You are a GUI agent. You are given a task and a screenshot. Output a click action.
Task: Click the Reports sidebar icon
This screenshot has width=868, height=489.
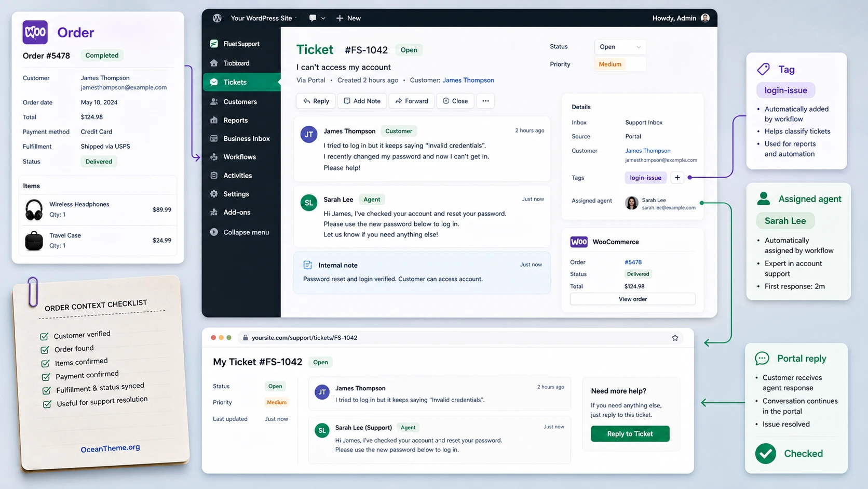coord(214,120)
